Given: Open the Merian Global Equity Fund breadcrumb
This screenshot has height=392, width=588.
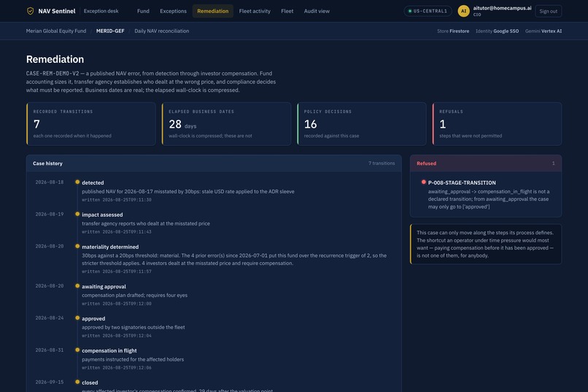Looking at the screenshot, I should pos(56,31).
